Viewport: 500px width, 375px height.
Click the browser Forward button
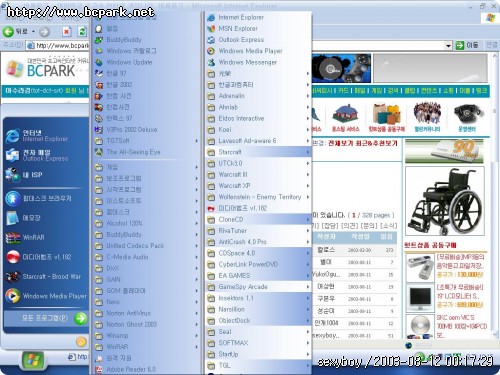pyautogui.click(x=44, y=32)
